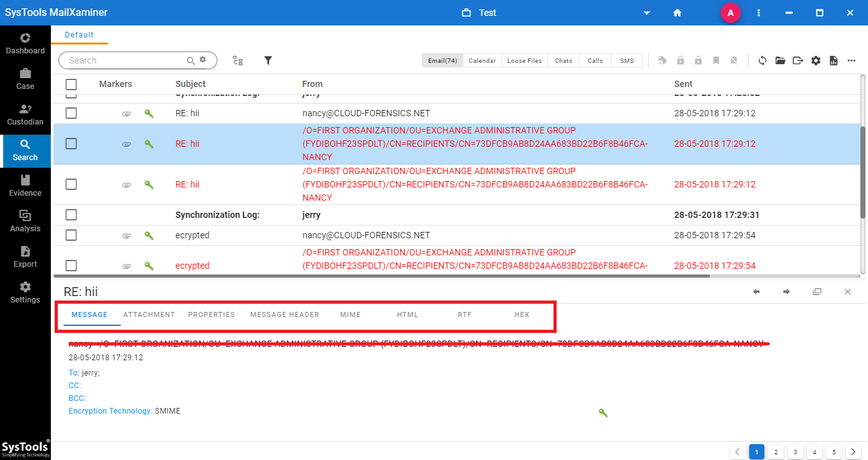Go to page 5
Image resolution: width=868 pixels, height=460 pixels.
[x=833, y=452]
